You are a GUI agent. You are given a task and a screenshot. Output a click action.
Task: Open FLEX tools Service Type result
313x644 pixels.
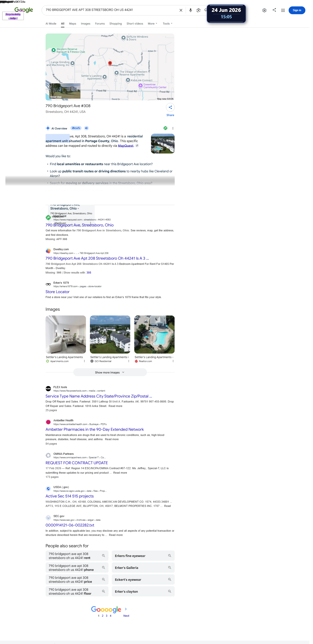point(100,400)
